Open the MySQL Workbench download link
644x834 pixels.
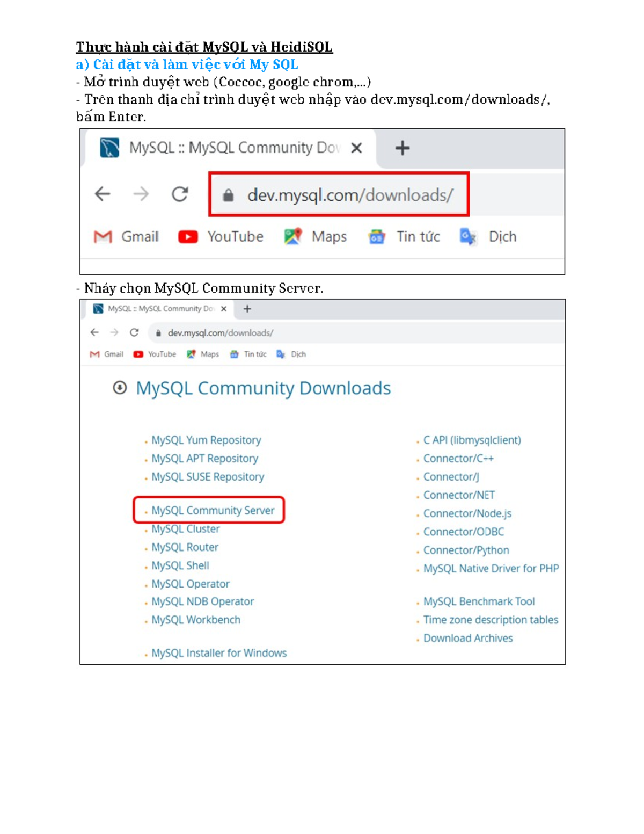click(195, 620)
